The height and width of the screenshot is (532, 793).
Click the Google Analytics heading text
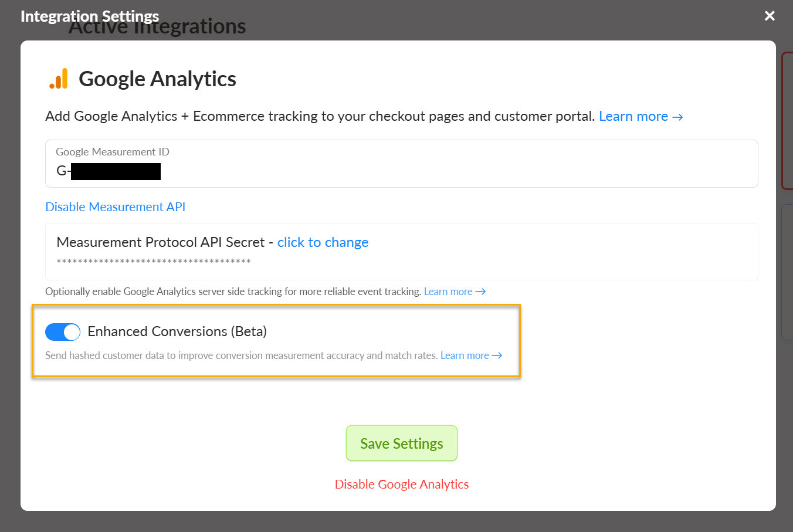(157, 79)
